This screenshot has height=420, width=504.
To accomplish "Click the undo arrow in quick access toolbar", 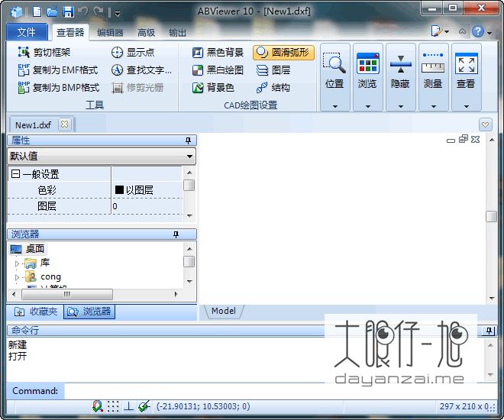I will (x=83, y=12).
